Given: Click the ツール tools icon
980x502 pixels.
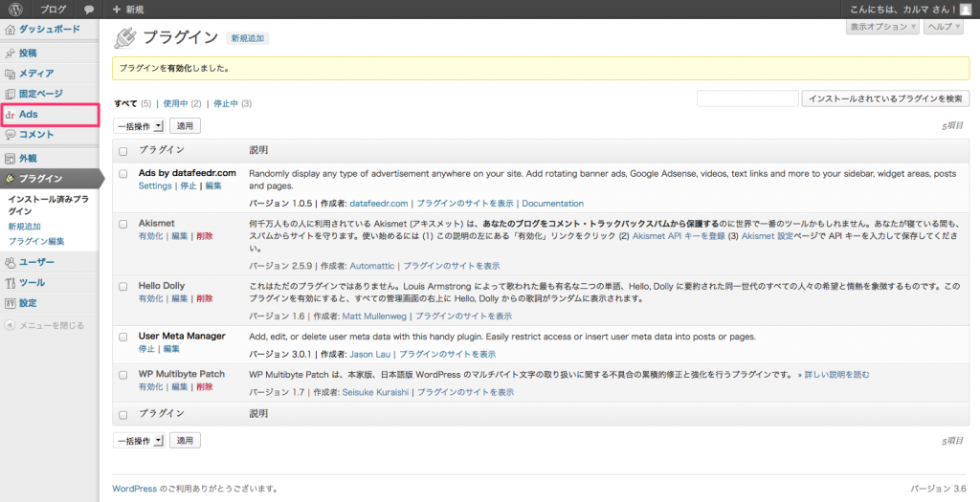Looking at the screenshot, I should 10,283.
